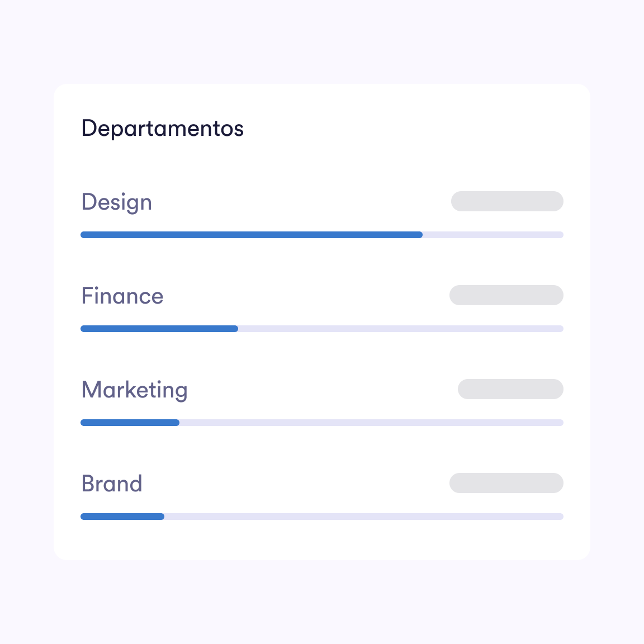Click the blue end of Design progress
This screenshot has width=644, height=644.
[x=420, y=235]
